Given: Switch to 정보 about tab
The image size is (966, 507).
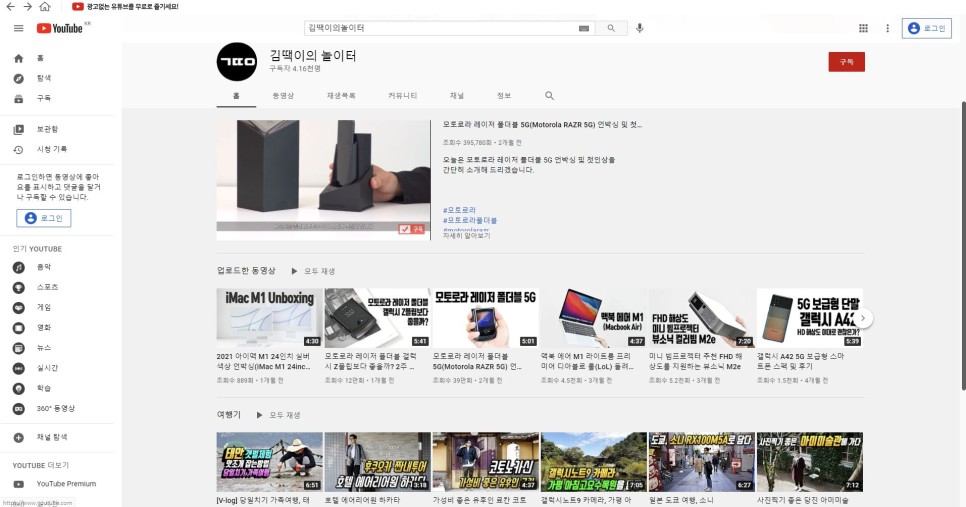Looking at the screenshot, I should (504, 96).
